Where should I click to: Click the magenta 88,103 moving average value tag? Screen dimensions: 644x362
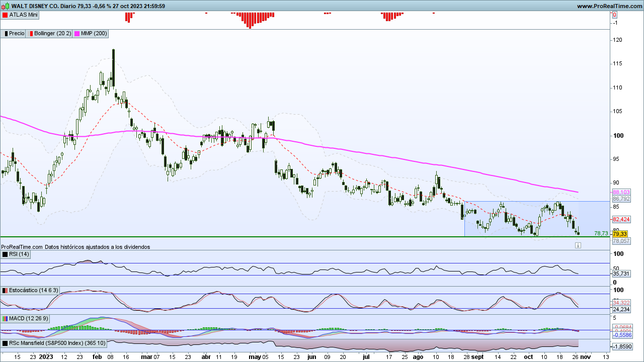click(x=621, y=192)
